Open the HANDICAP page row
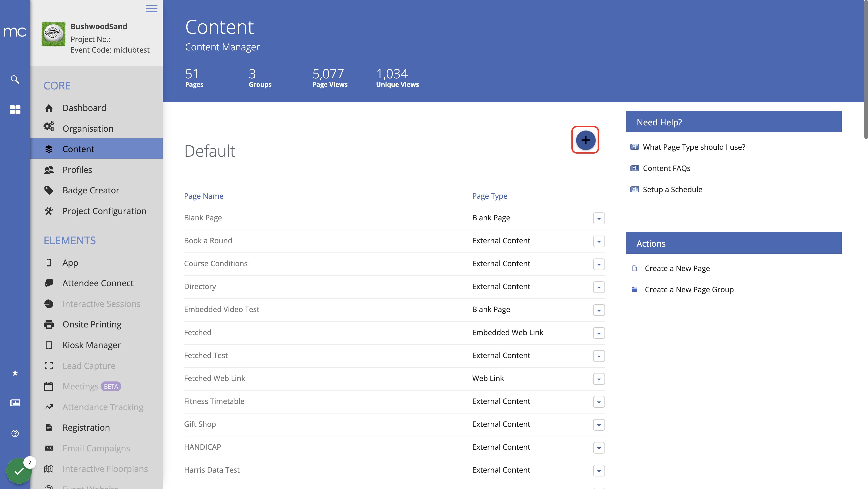Viewport: 868px width, 489px height. click(394, 447)
